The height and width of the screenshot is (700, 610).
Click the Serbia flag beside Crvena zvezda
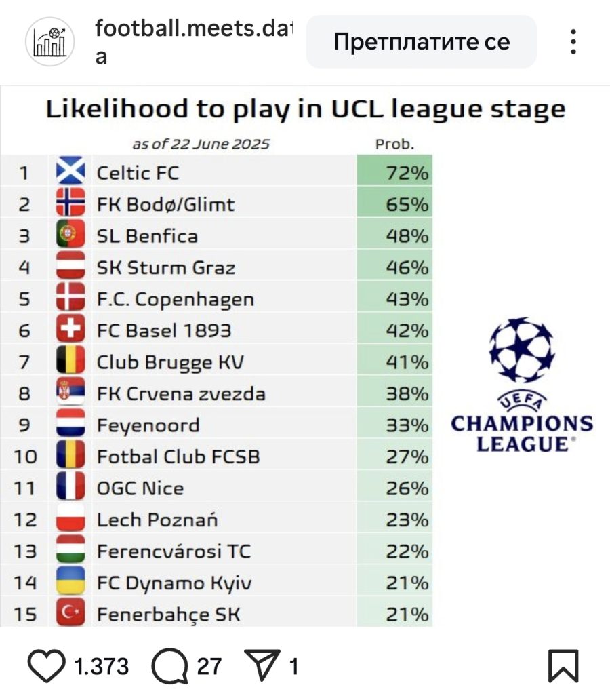(70, 391)
